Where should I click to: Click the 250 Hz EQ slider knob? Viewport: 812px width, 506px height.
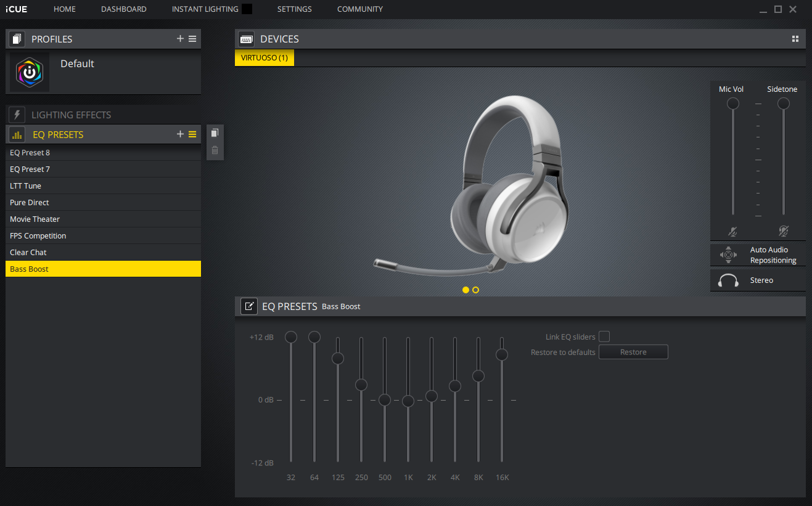click(361, 385)
